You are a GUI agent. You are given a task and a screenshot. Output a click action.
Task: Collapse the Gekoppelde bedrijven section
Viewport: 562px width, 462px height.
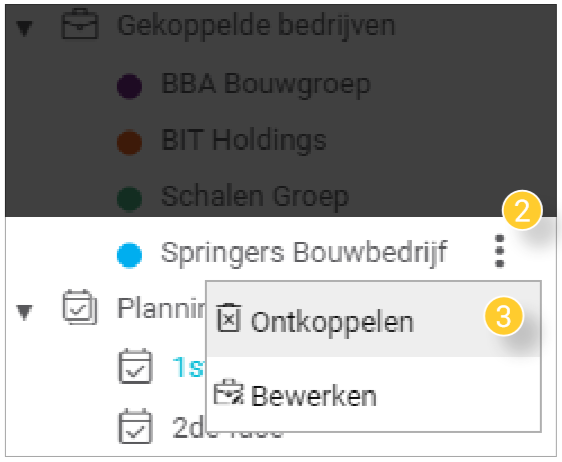pyautogui.click(x=24, y=28)
